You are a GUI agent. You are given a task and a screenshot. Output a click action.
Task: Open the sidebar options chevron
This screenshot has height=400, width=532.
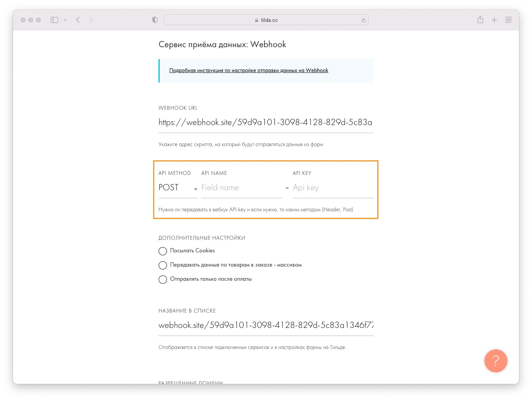(65, 20)
